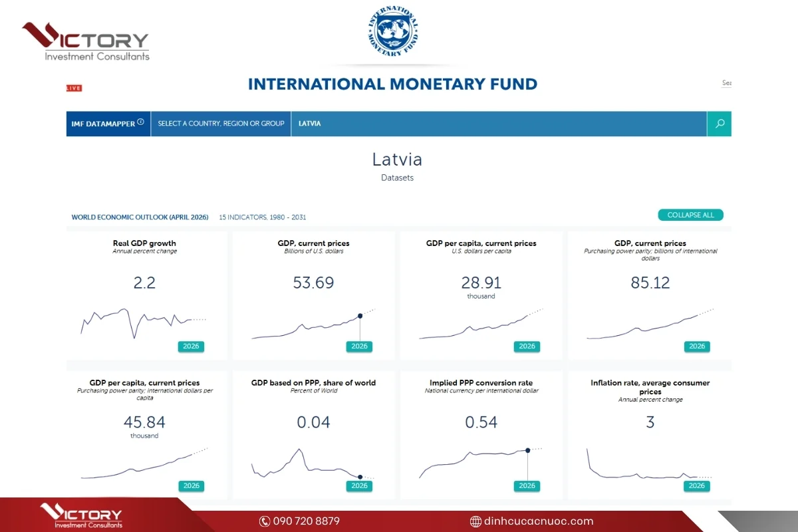Click 2026 tag on Inflation rate card

(697, 486)
